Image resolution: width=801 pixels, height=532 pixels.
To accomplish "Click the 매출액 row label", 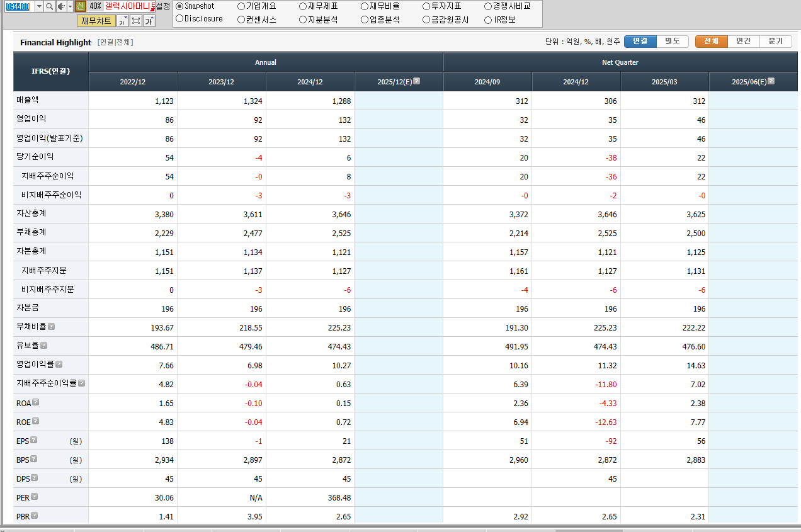I will pyautogui.click(x=28, y=100).
